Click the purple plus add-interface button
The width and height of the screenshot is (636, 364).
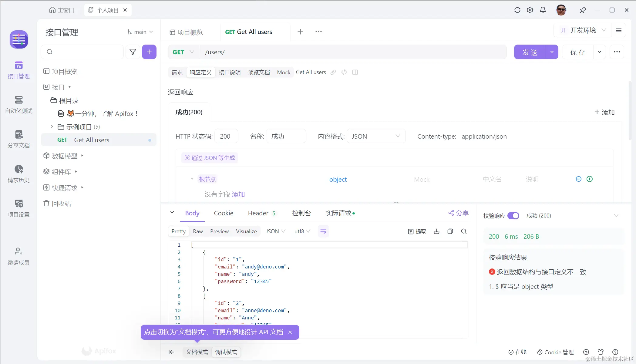tap(149, 52)
